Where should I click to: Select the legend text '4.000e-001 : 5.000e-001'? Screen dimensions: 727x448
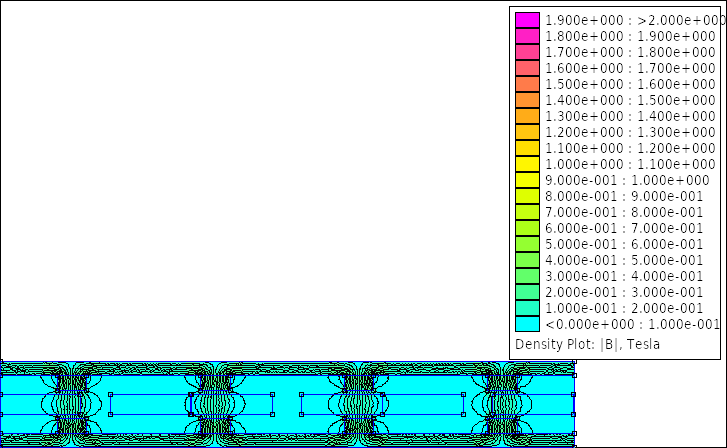pos(624,260)
